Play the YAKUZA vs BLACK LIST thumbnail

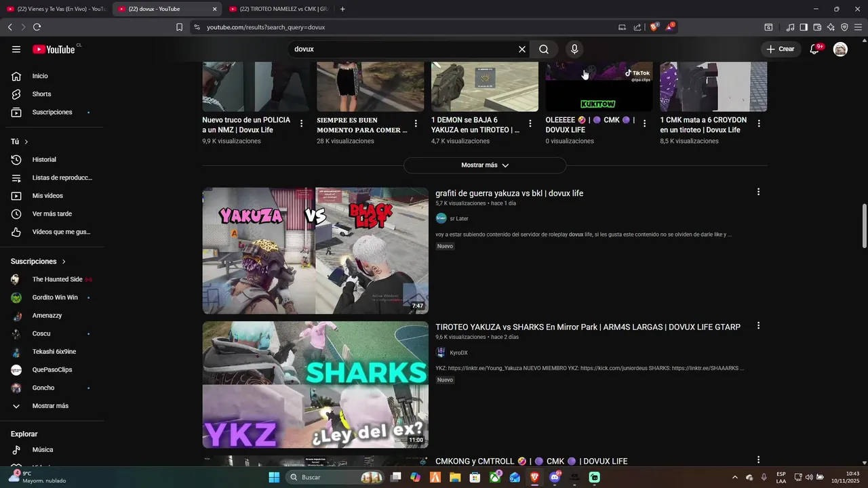click(x=315, y=251)
